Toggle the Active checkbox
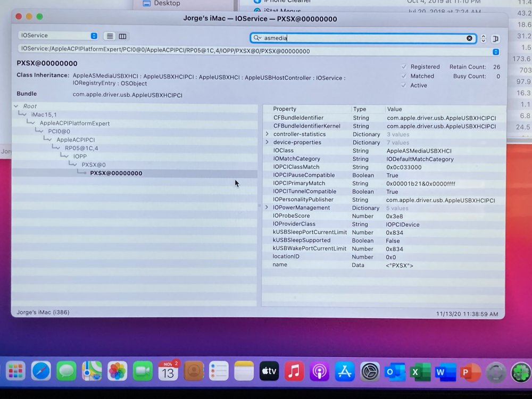Screen dimensions: 532x399 (x=404, y=85)
